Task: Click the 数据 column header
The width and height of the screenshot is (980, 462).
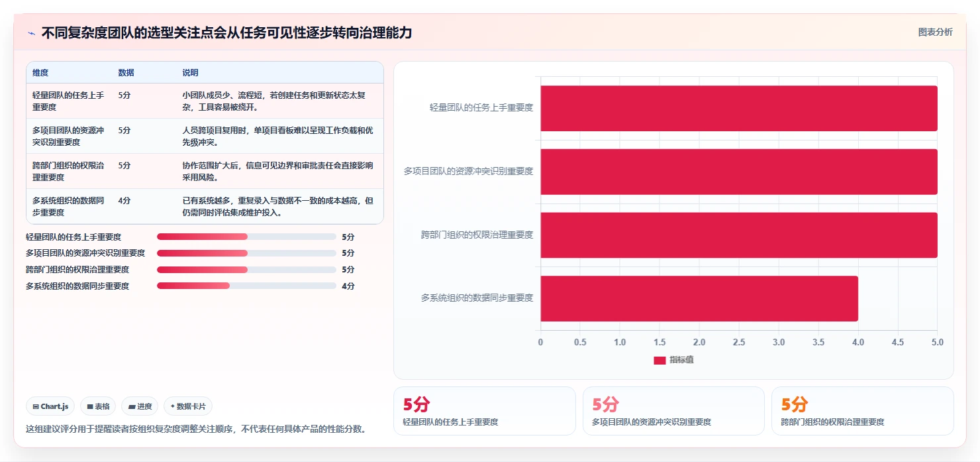Action: click(126, 73)
